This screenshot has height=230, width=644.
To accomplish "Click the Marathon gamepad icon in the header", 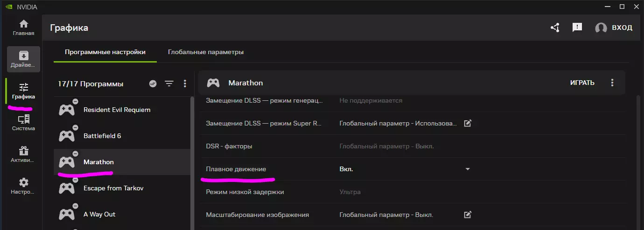I will click(x=213, y=83).
